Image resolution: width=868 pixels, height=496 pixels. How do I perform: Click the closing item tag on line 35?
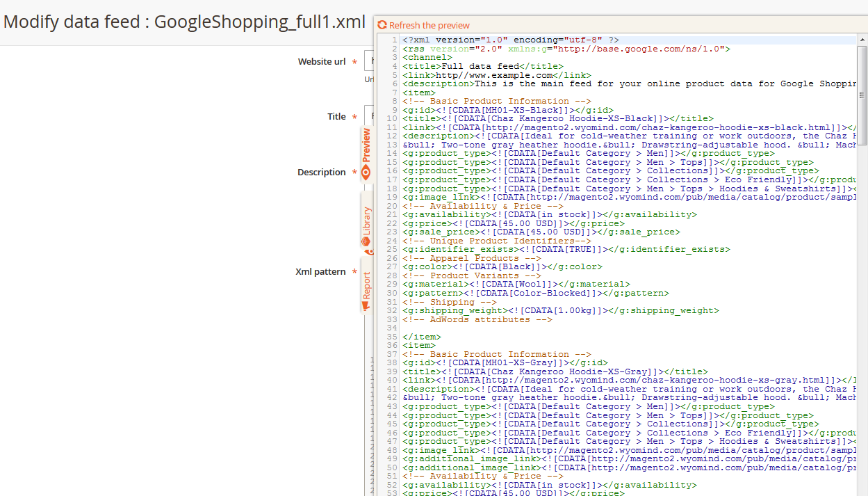click(x=421, y=337)
